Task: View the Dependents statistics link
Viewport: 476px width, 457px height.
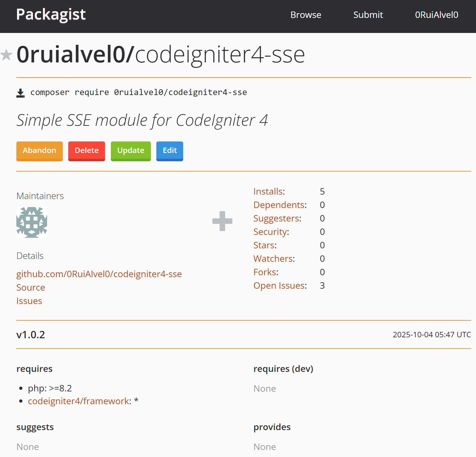Action: tap(279, 205)
